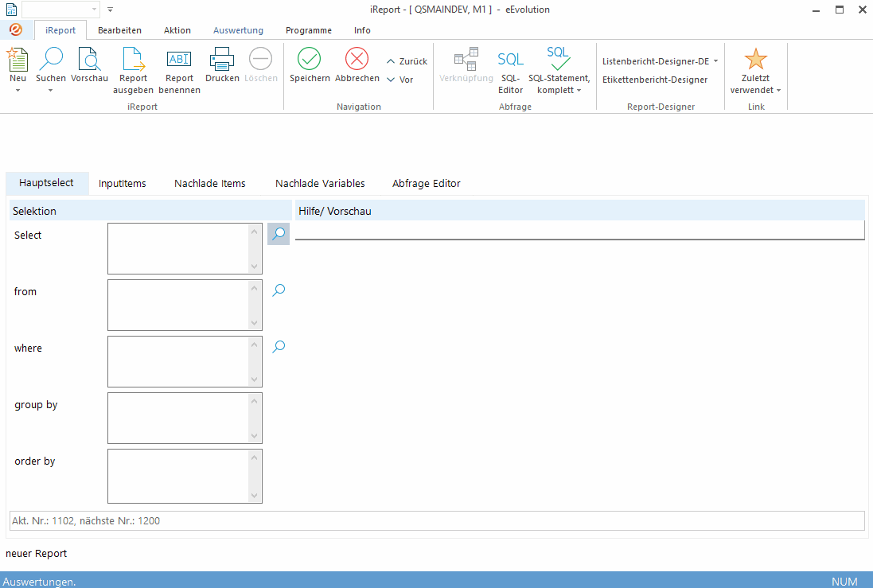The width and height of the screenshot is (873, 588).
Task: Click the Drucken printer icon
Action: [x=221, y=59]
